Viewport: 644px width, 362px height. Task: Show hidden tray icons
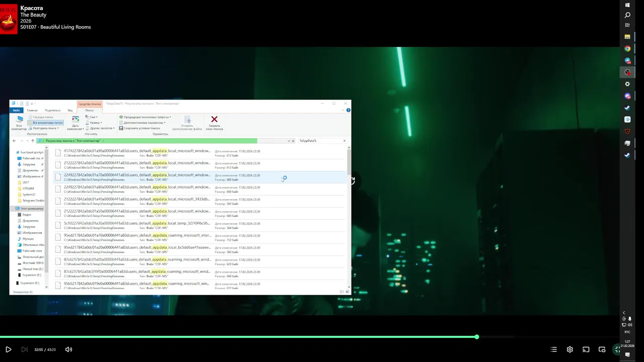[x=624, y=313]
